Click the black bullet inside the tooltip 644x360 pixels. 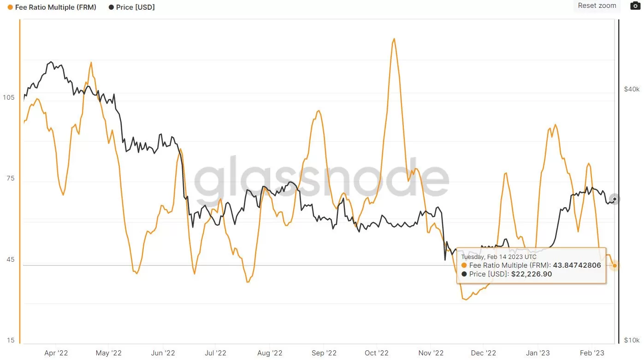pos(464,274)
